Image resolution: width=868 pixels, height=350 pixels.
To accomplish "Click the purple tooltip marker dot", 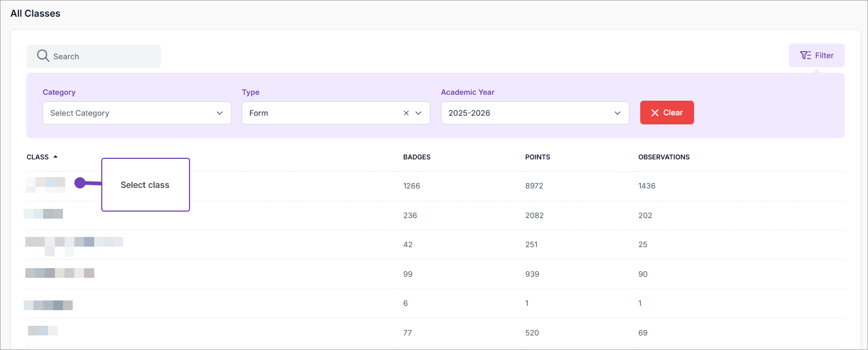I will coord(80,183).
